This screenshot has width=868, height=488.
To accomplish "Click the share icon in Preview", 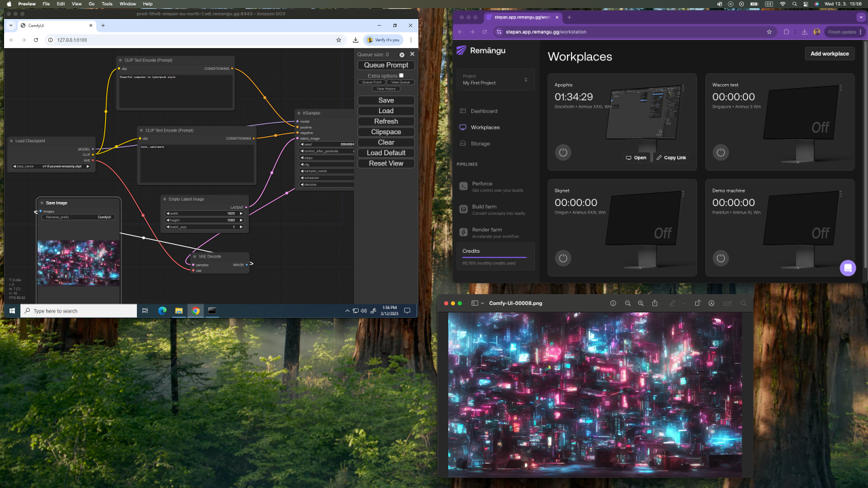I will [x=655, y=304].
